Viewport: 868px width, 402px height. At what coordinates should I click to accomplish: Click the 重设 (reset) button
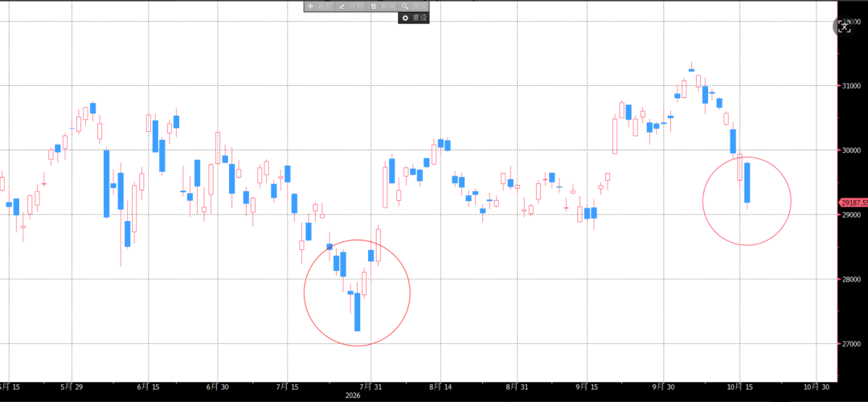pyautogui.click(x=414, y=18)
